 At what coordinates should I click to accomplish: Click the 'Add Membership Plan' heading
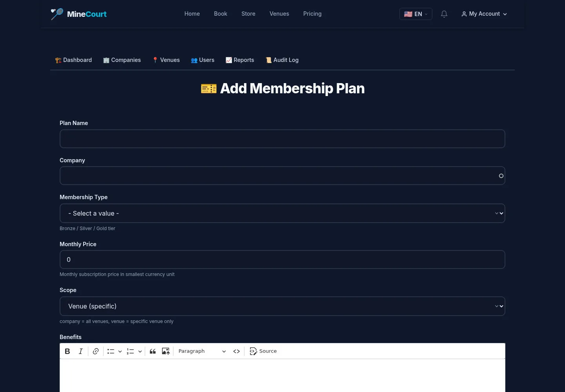[282, 89]
